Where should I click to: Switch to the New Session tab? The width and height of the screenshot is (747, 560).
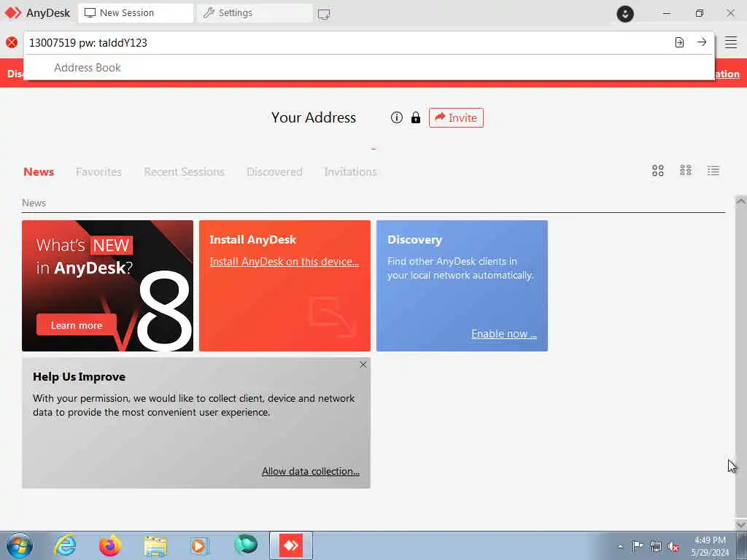click(x=136, y=13)
